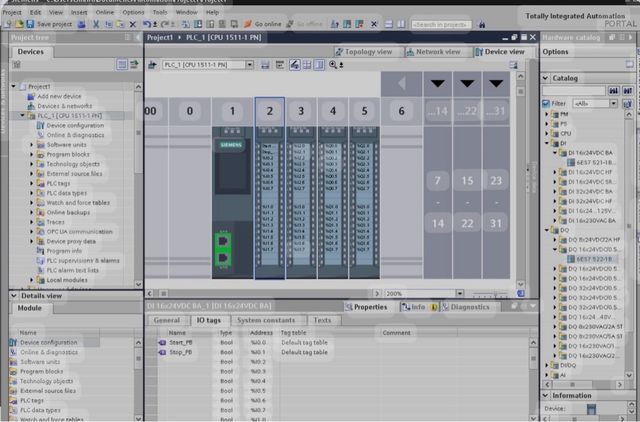Screen dimensions: 640x422
Task: Click the device view horizontal scrollbar
Action: 265,293
